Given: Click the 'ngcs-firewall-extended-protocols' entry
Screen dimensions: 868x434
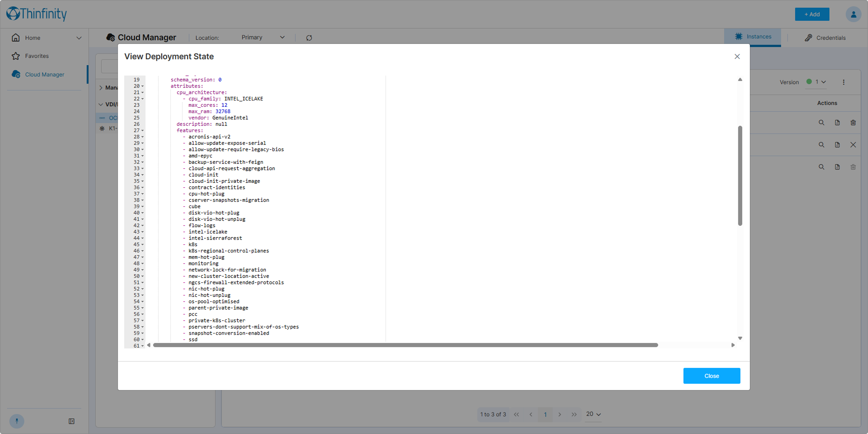Looking at the screenshot, I should pos(236,282).
